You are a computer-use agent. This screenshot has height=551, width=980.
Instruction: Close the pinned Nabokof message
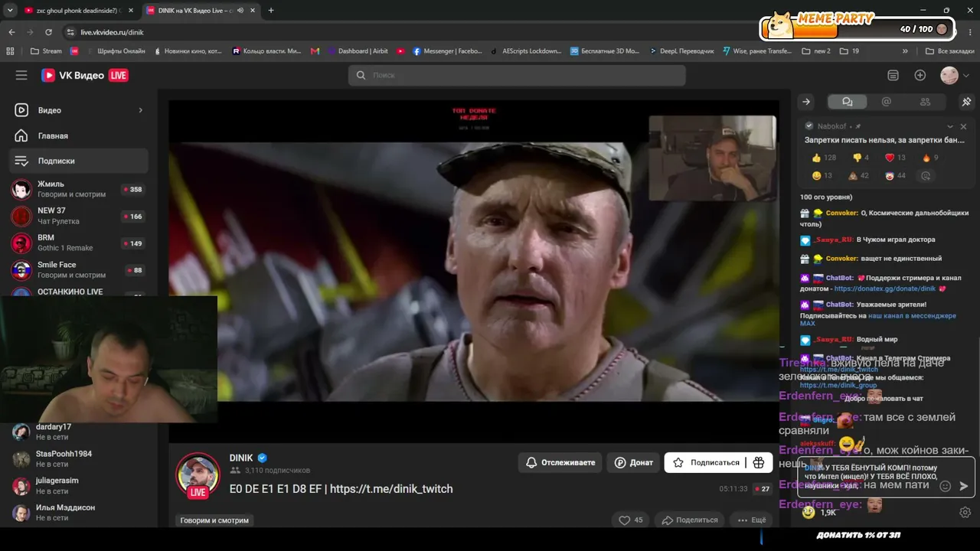[963, 126]
